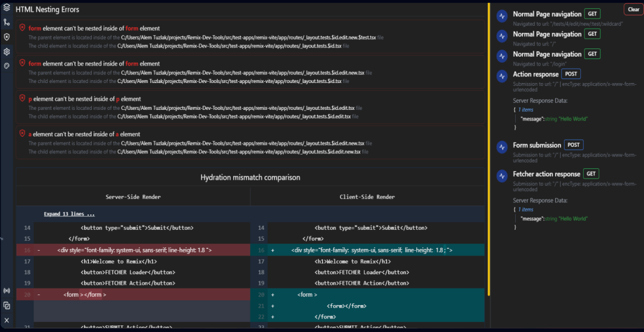644x332 pixels.
Task: Click server-side line 19 "FETCHER Action" code
Action: pyautogui.click(x=128, y=284)
